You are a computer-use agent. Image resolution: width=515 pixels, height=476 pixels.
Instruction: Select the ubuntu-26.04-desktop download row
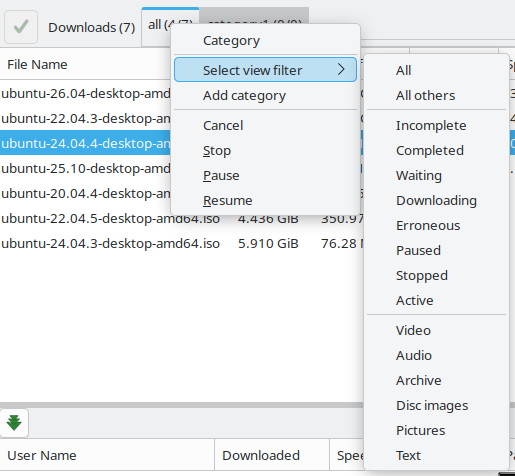(x=85, y=94)
